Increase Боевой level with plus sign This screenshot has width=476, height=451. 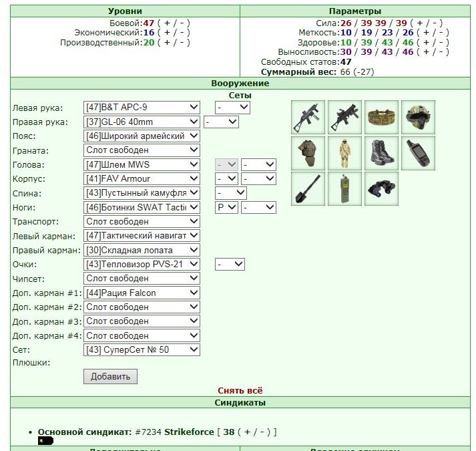[x=168, y=23]
